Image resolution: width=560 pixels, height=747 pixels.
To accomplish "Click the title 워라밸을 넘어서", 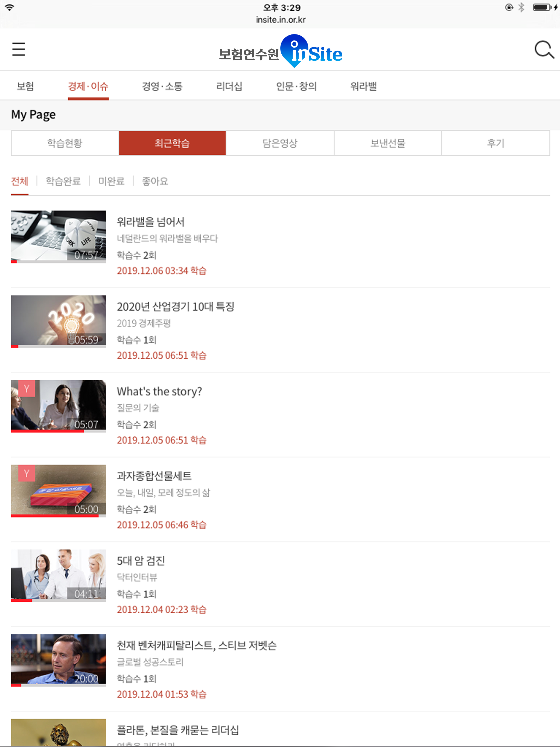I will point(151,222).
